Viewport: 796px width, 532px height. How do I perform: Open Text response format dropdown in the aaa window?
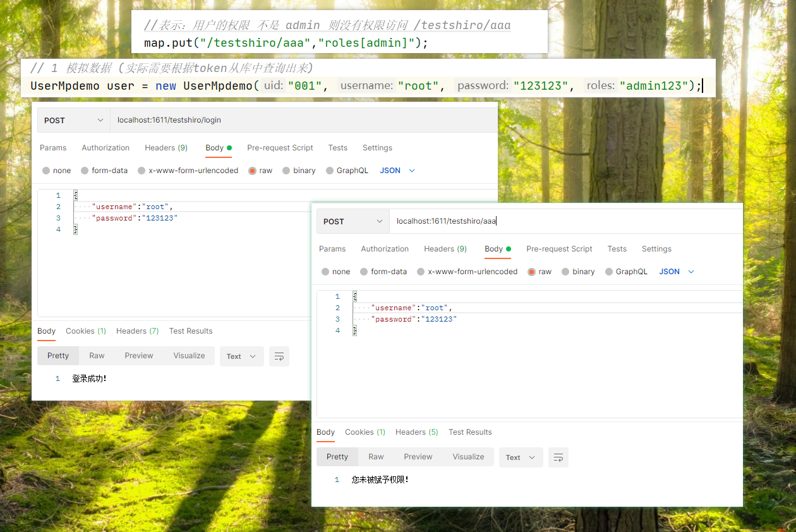pos(521,457)
